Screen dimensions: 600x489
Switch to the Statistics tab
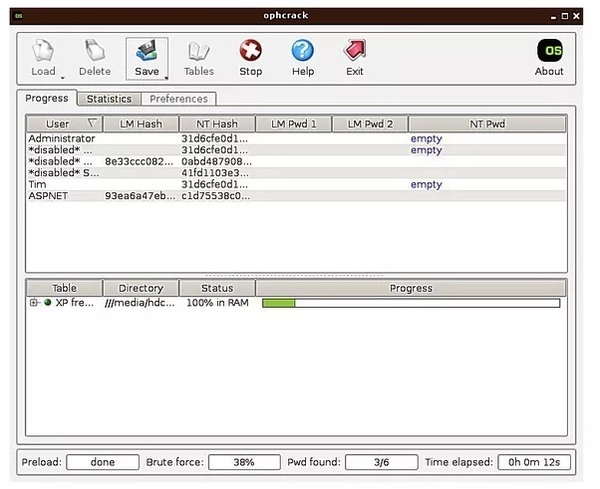(x=109, y=99)
